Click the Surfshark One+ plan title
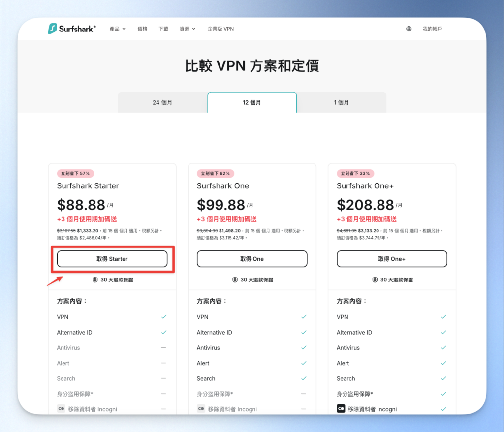504x432 pixels. (x=365, y=186)
